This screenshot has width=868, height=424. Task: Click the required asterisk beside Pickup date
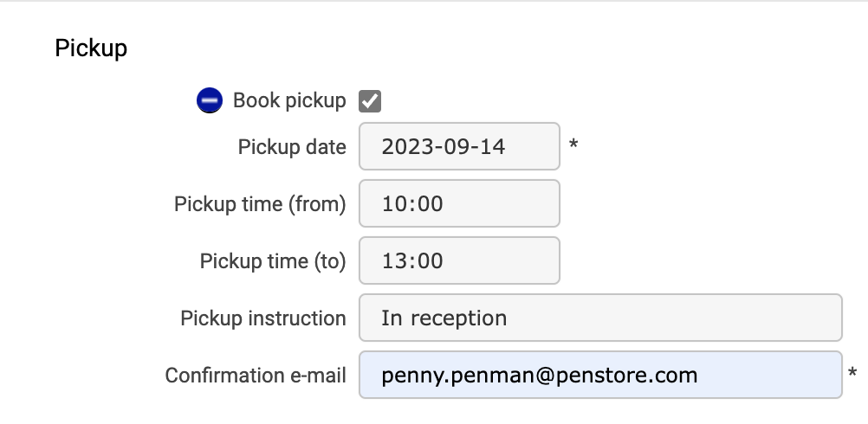tap(573, 145)
